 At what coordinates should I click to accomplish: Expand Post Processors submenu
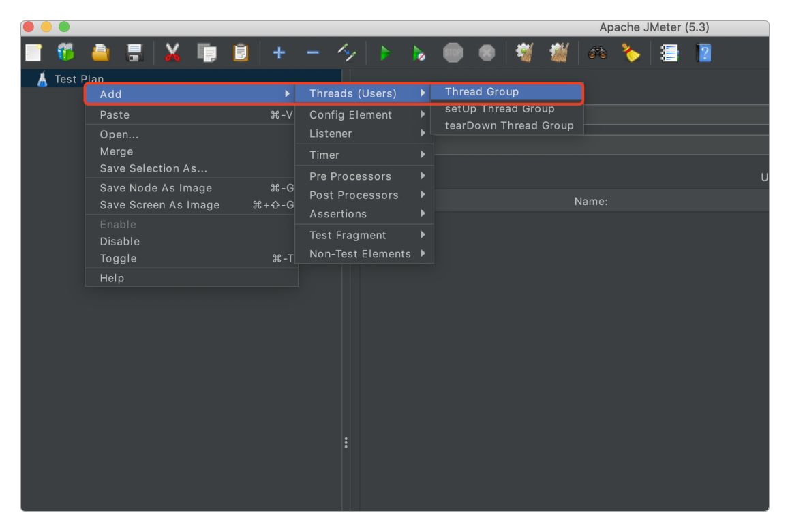pyautogui.click(x=364, y=195)
